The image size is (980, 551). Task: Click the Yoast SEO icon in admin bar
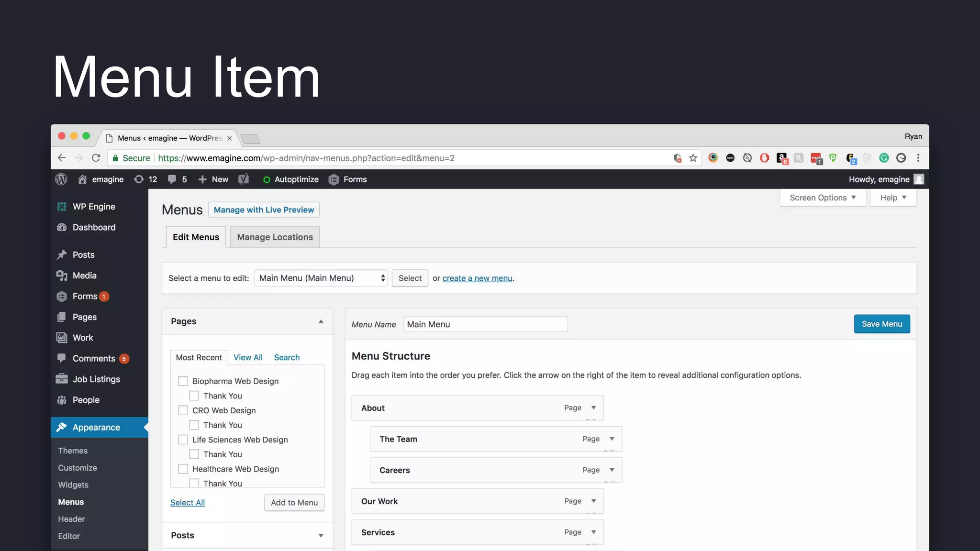point(244,179)
